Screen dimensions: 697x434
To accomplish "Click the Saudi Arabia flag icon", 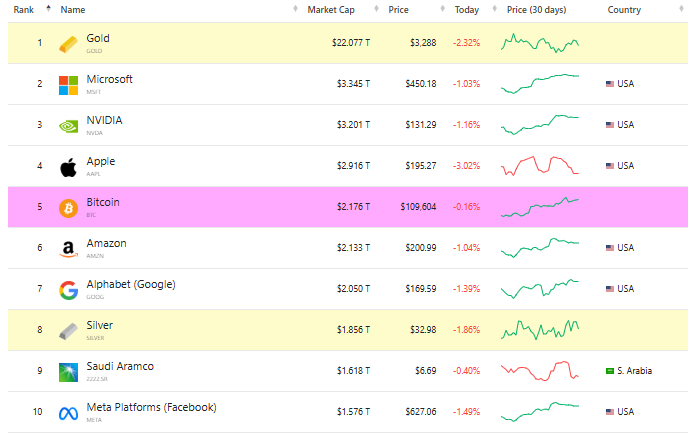I will click(610, 371).
